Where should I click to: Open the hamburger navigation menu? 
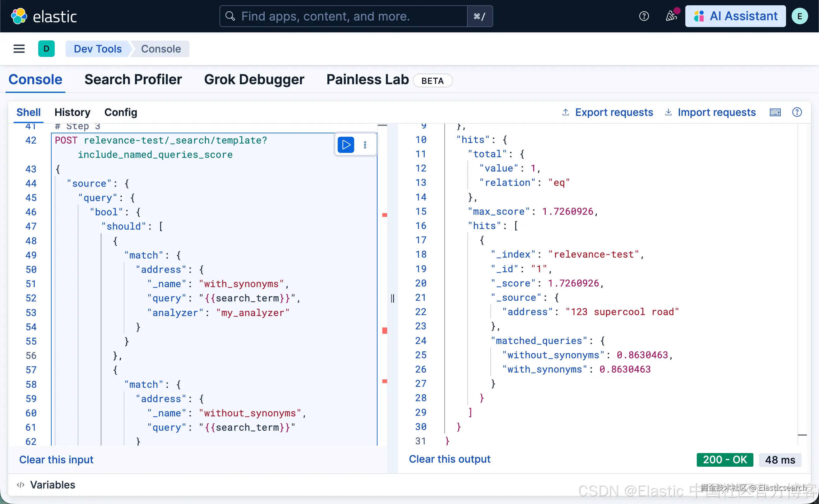[x=19, y=49]
